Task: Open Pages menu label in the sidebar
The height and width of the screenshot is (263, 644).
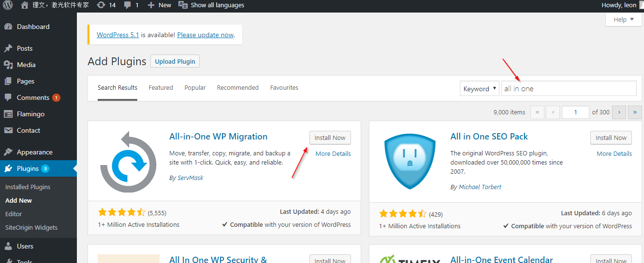Action: click(26, 81)
